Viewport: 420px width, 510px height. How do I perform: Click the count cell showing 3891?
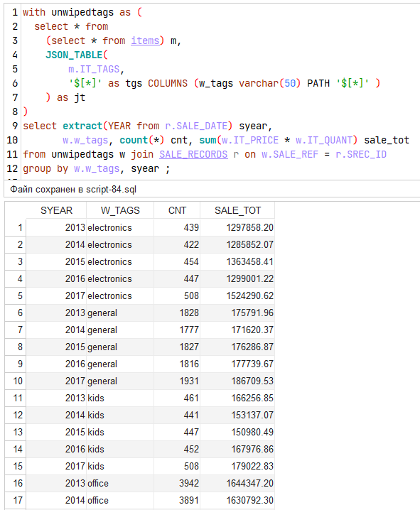click(177, 500)
